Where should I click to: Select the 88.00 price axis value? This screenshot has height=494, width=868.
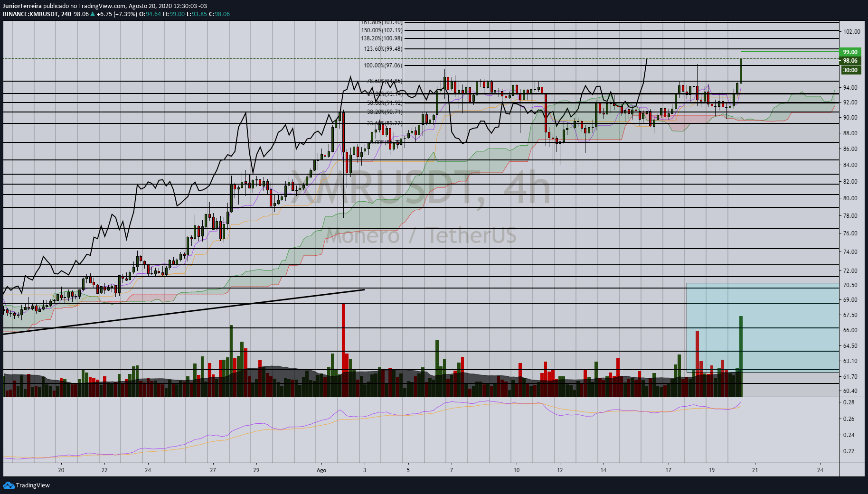pyautogui.click(x=850, y=133)
